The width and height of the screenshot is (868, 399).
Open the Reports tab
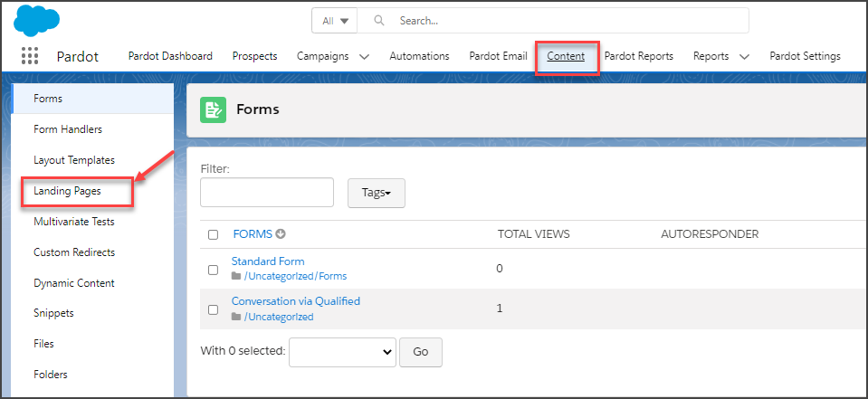pos(711,56)
